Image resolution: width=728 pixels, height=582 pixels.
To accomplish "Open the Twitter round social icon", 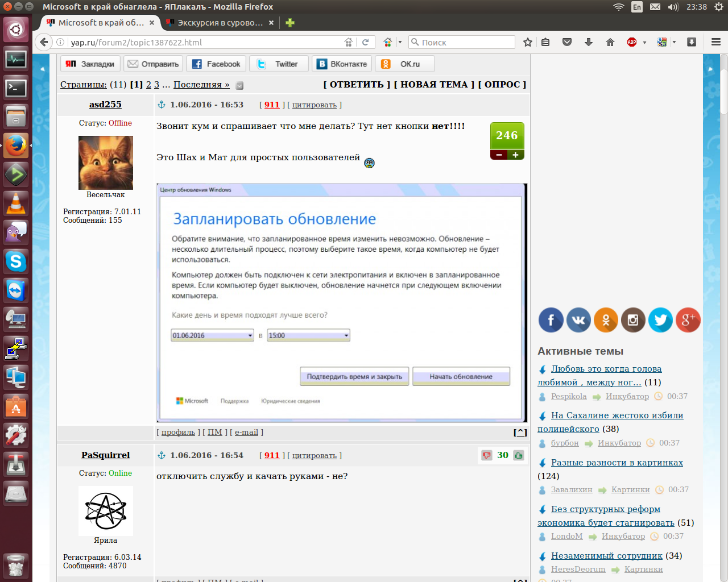I will coord(660,320).
